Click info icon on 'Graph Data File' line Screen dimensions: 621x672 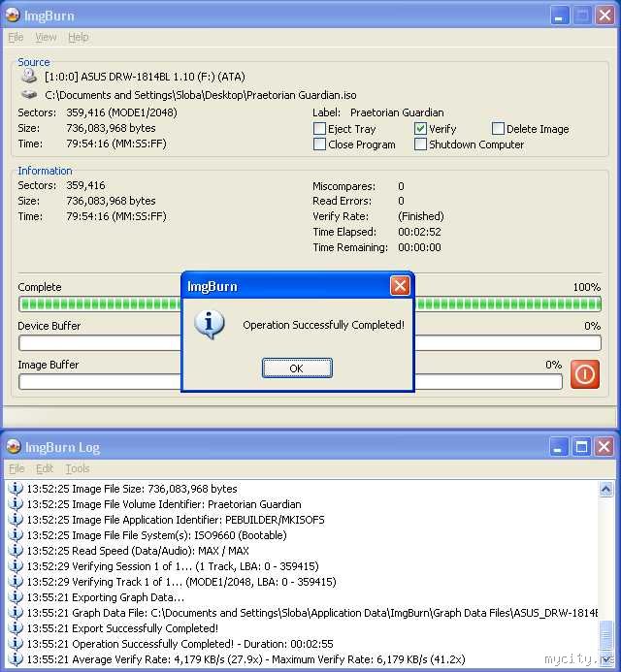(15, 613)
